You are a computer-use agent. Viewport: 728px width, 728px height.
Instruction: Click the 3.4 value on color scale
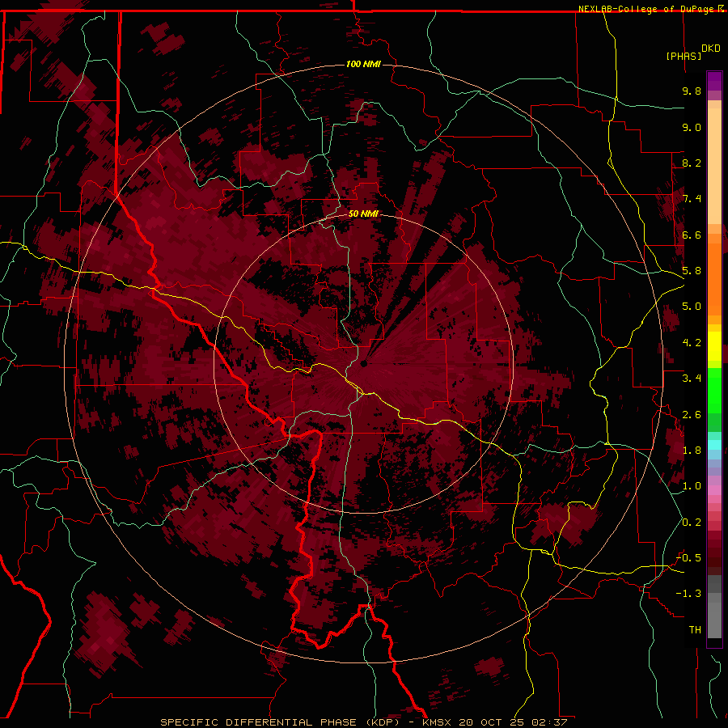click(692, 379)
